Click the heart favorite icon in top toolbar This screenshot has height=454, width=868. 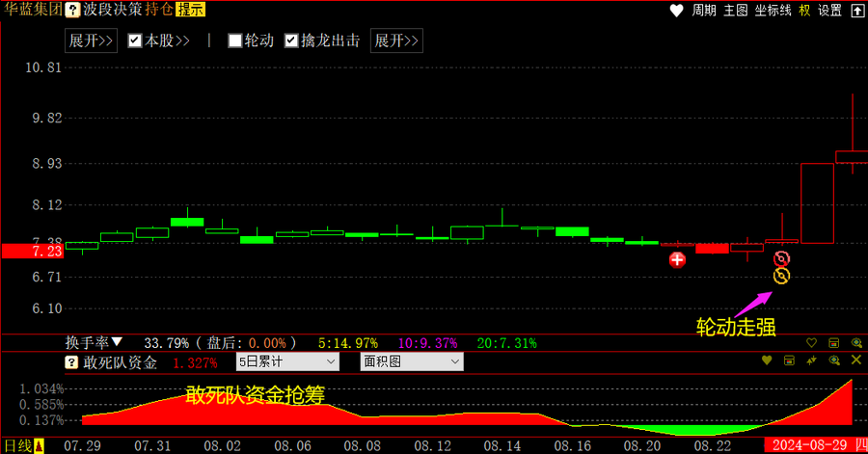pyautogui.click(x=675, y=11)
